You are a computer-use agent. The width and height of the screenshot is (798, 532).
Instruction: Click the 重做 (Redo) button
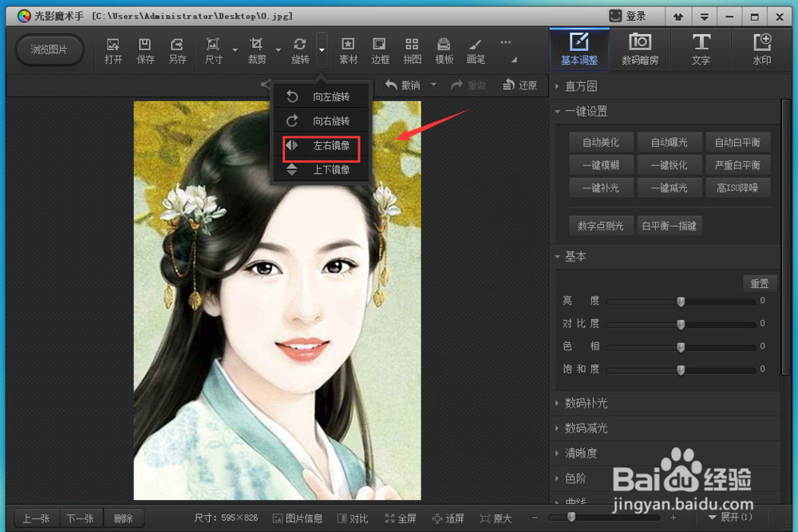pos(468,85)
